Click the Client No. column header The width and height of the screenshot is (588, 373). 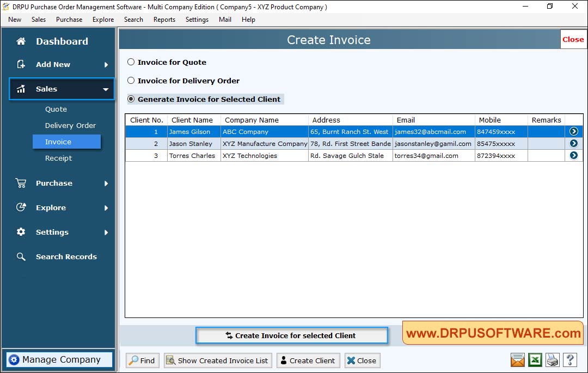coord(146,120)
